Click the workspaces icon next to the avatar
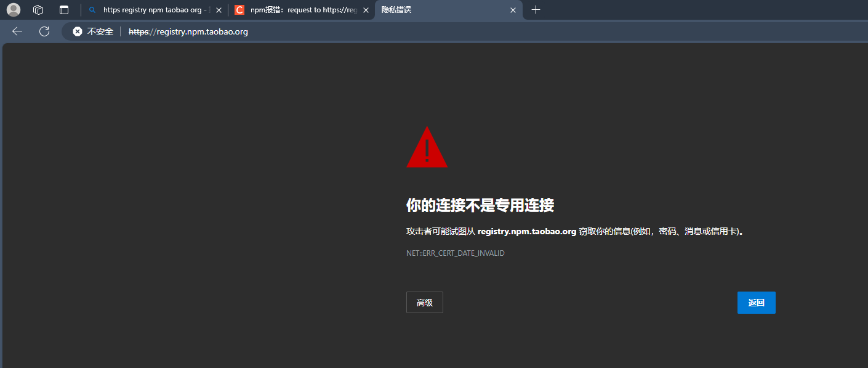Image resolution: width=868 pixels, height=368 pixels. 38,10
